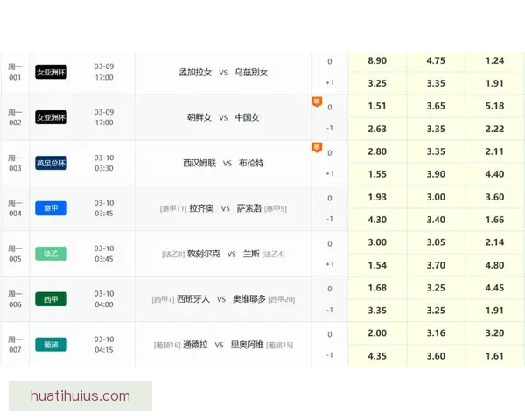Open the 英足总杯 league badge
525x420 pixels.
(52, 163)
